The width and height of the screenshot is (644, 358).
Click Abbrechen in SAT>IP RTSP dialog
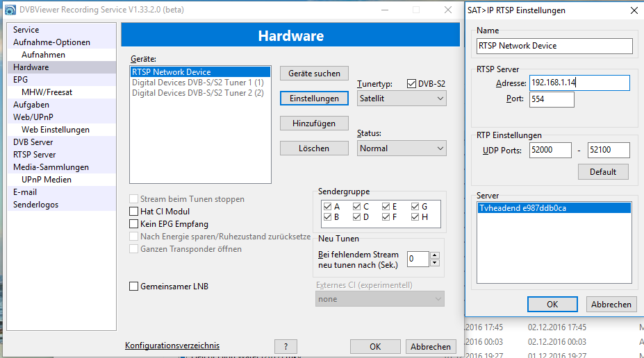coord(611,305)
